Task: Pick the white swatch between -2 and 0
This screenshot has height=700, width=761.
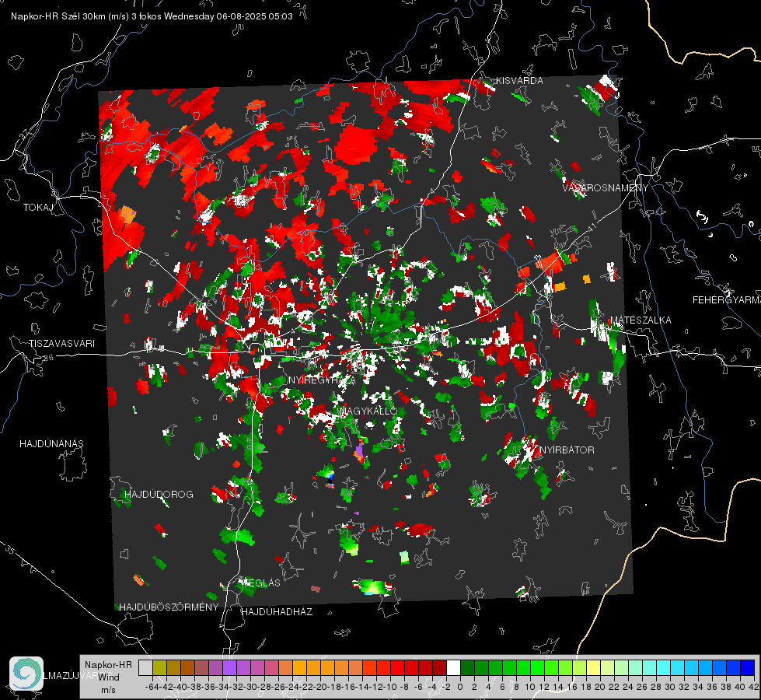Action: 453,667
